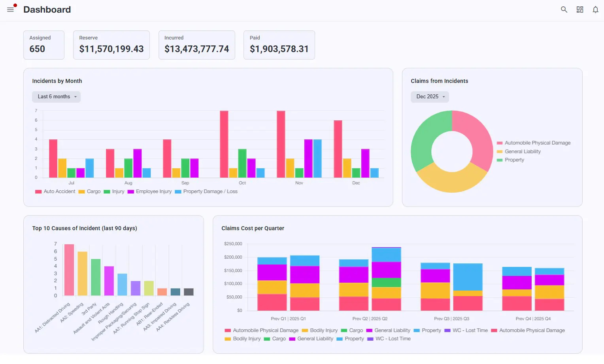Select the 2025 Q2 Cargo green segment
This screenshot has width=604, height=364.
coord(386,283)
